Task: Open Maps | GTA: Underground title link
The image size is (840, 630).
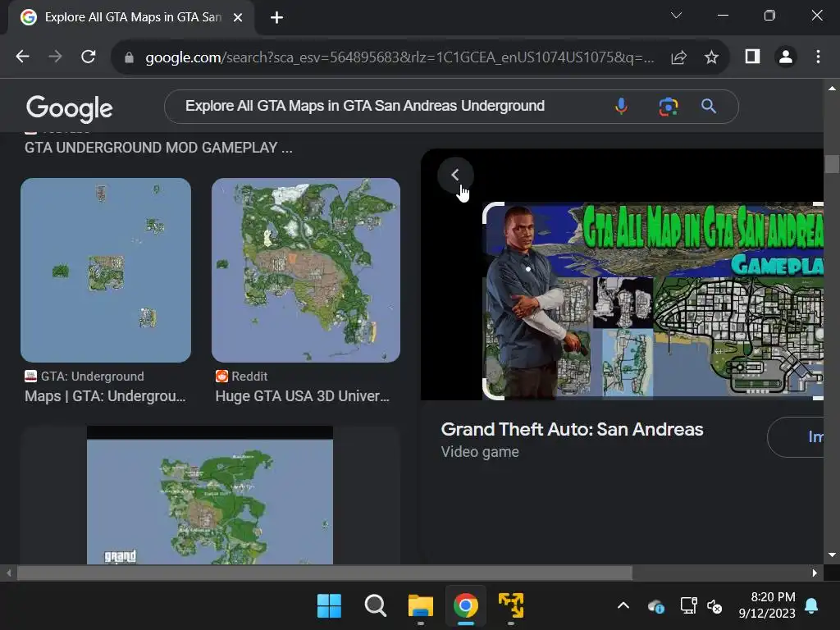Action: tap(105, 396)
